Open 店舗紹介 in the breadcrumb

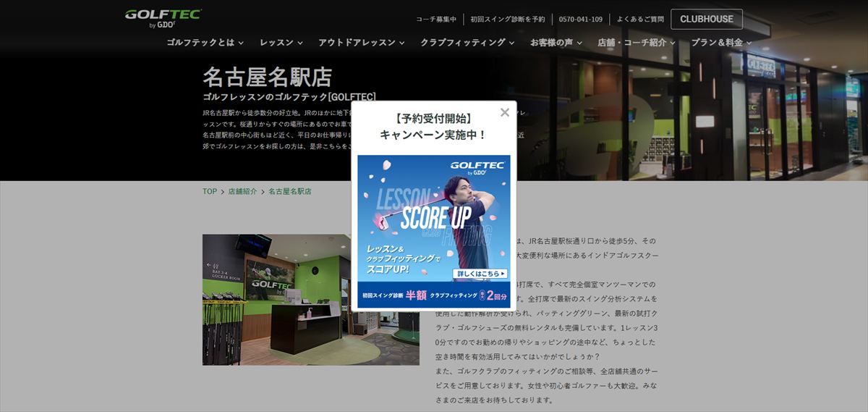point(242,192)
